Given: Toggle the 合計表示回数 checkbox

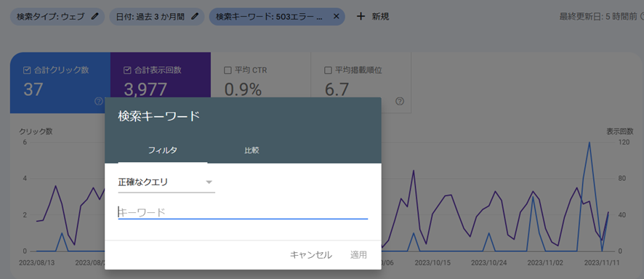Looking at the screenshot, I should click(127, 70).
